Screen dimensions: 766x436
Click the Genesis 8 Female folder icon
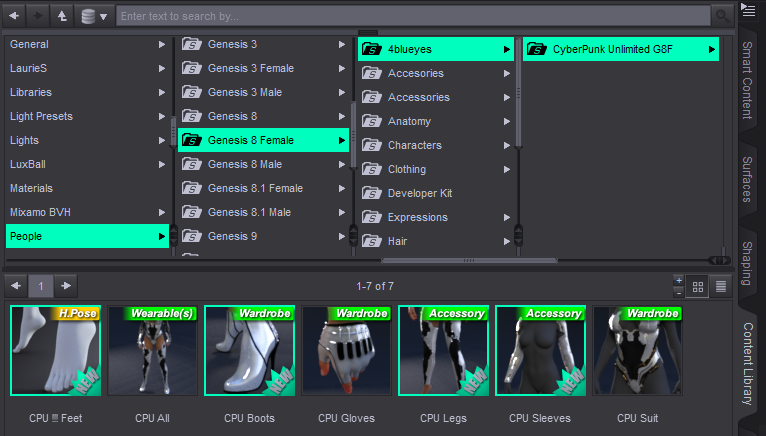click(x=192, y=140)
